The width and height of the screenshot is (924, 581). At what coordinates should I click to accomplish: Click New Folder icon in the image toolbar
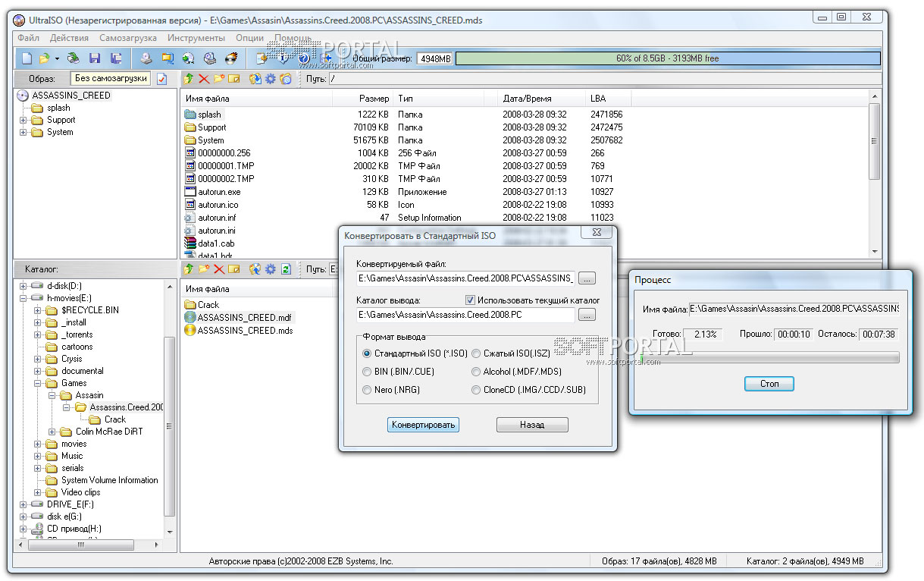coord(219,79)
